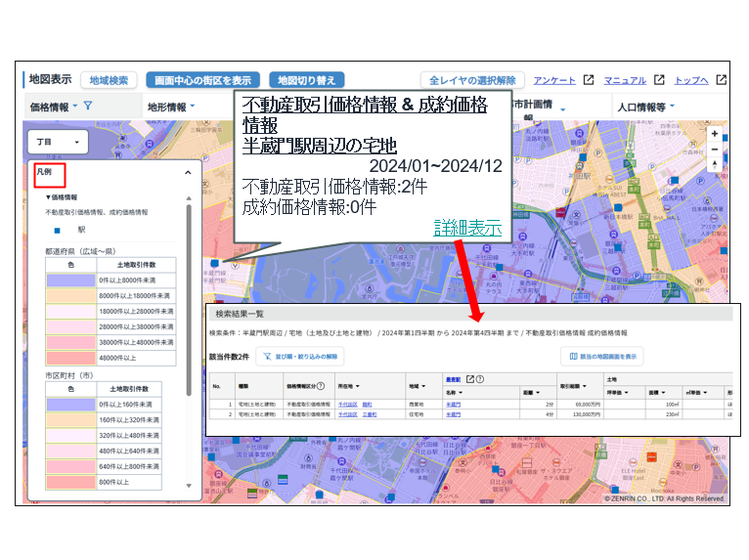Click the legend panel vertical scrollbar

(x=189, y=293)
